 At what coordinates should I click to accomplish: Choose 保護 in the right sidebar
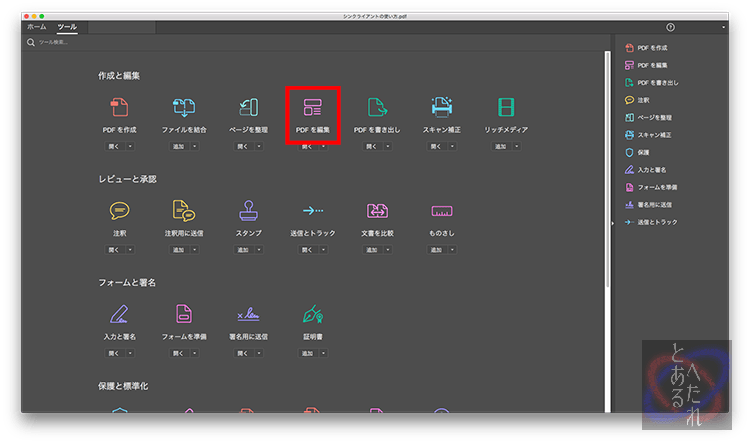click(x=643, y=152)
